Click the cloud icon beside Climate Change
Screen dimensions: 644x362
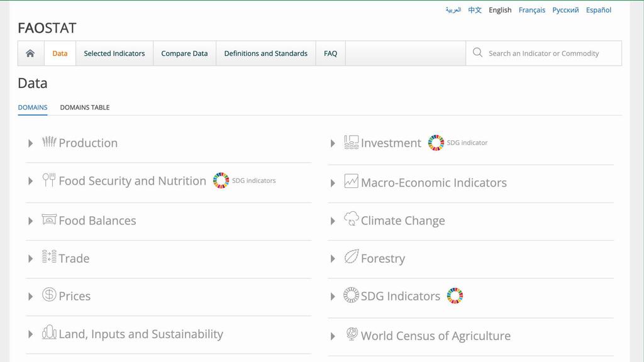coord(351,219)
